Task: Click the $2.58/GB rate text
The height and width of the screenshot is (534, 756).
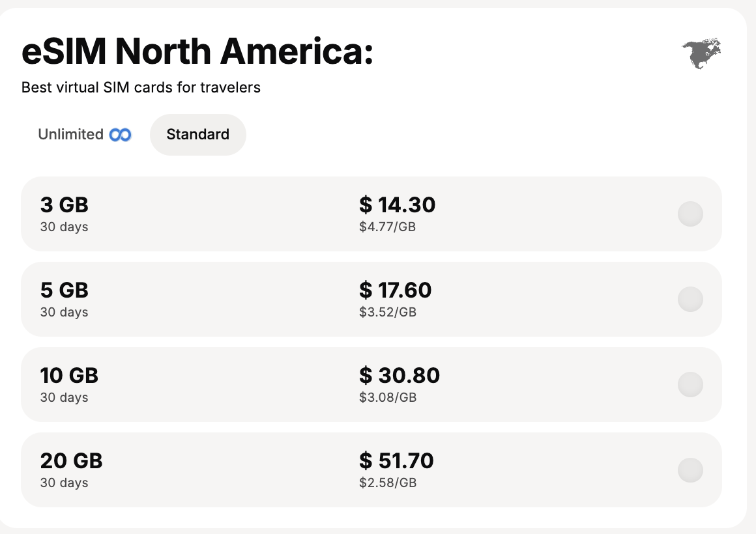Action: [x=388, y=483]
